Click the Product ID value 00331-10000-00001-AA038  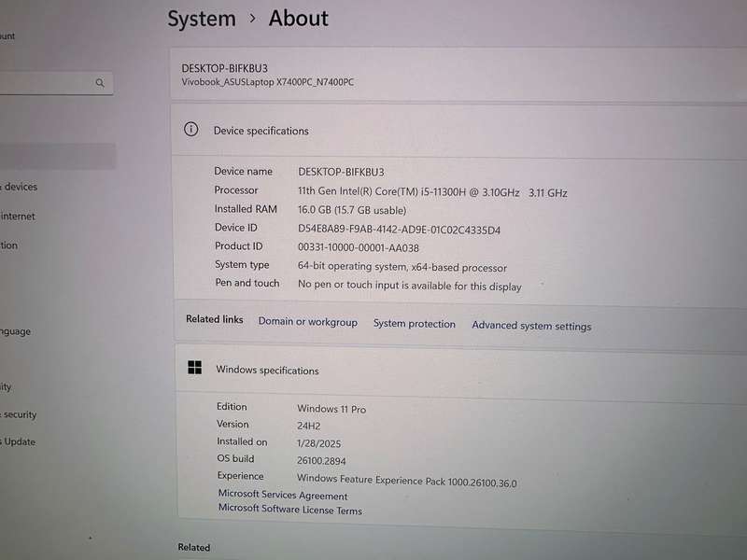359,247
